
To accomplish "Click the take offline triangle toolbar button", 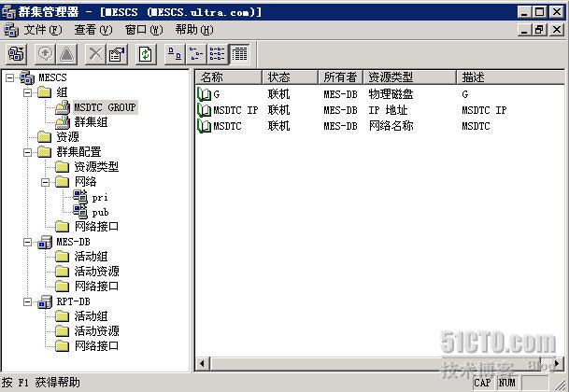I will [66, 54].
